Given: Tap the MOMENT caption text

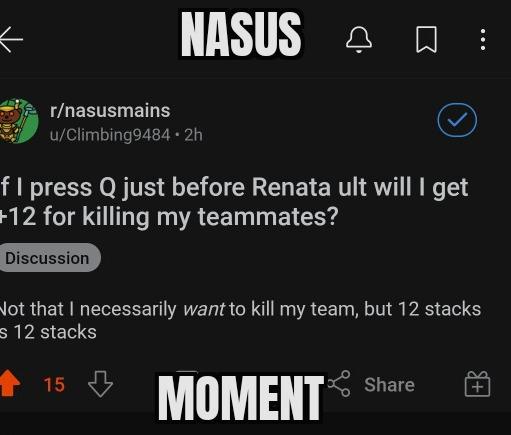Looking at the screenshot, I should tap(241, 397).
